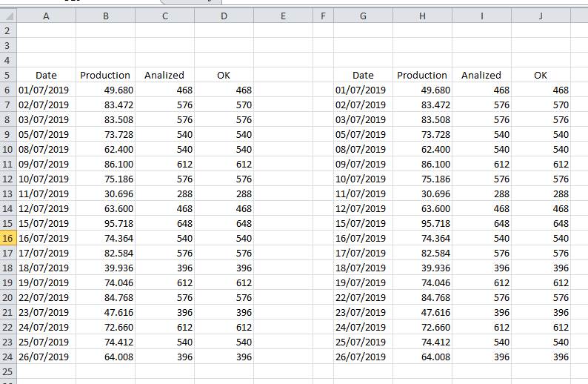Select cell A16 with 16/07/2019

click(x=46, y=238)
